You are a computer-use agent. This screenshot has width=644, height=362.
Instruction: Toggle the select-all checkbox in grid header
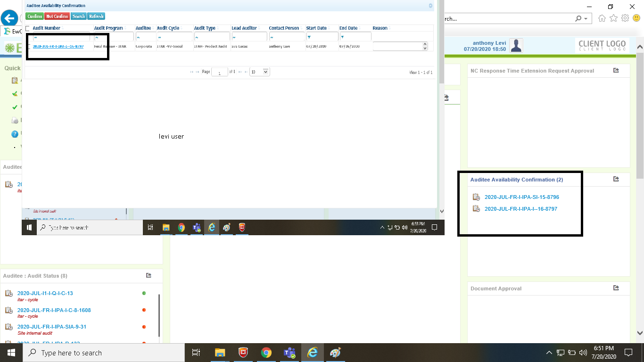27,28
